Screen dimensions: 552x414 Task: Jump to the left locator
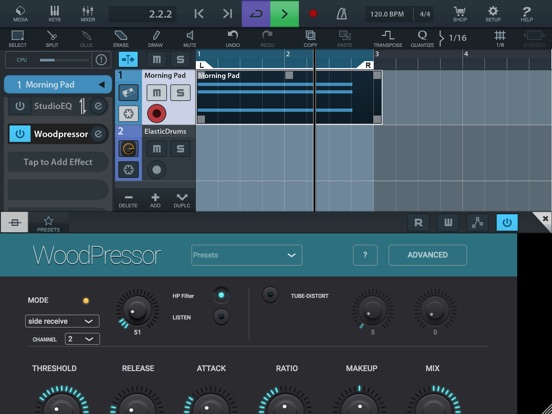pyautogui.click(x=199, y=14)
